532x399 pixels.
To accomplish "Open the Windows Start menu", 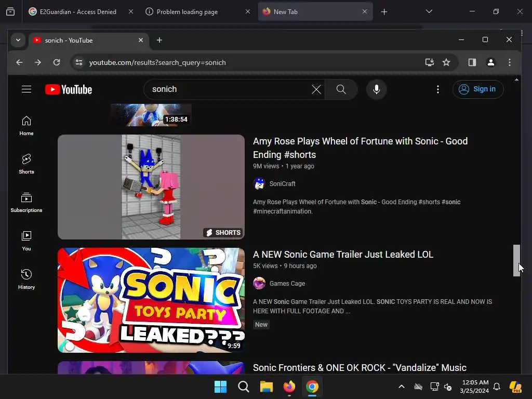I will click(220, 387).
